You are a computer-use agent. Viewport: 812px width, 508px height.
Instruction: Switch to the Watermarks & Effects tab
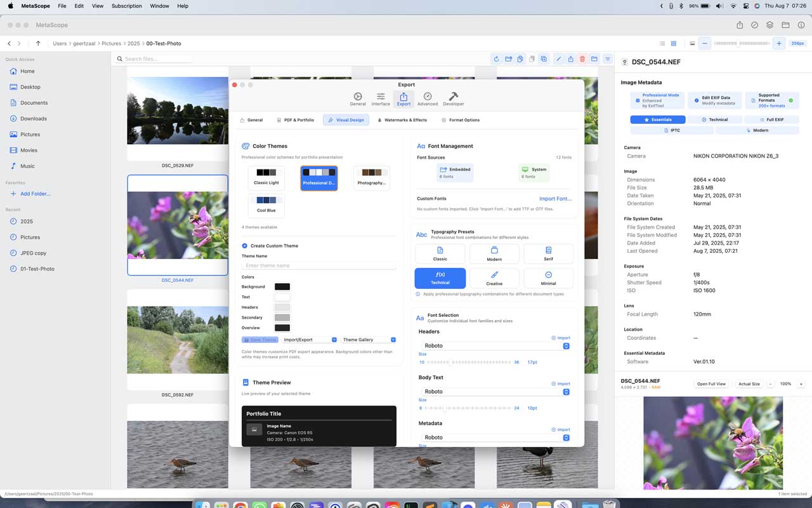(x=402, y=120)
